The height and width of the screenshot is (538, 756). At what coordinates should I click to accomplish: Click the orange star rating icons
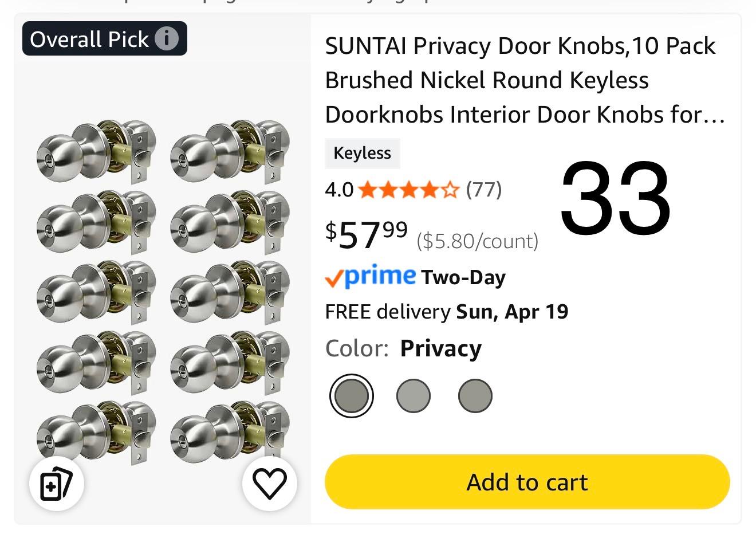408,189
